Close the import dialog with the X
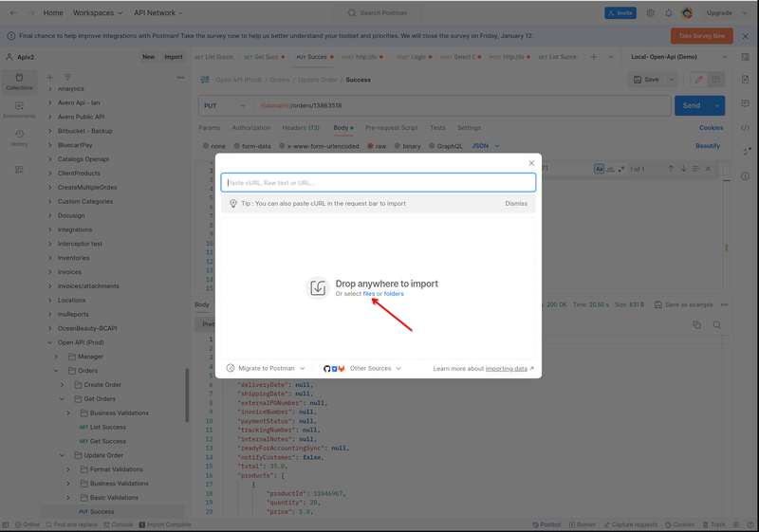Image resolution: width=759 pixels, height=532 pixels. [x=531, y=163]
